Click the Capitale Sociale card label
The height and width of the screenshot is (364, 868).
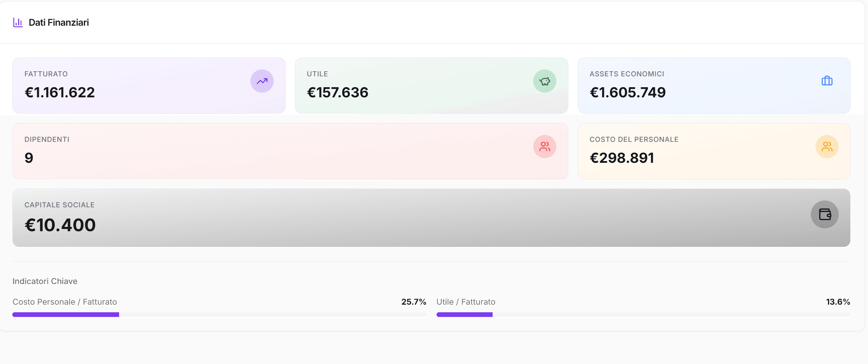[59, 205]
